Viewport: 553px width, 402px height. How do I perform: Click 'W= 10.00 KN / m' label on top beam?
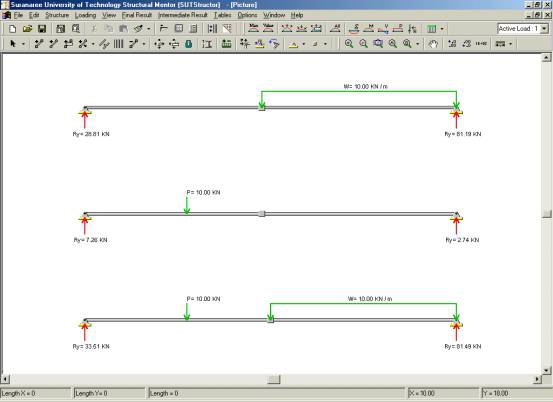point(366,86)
